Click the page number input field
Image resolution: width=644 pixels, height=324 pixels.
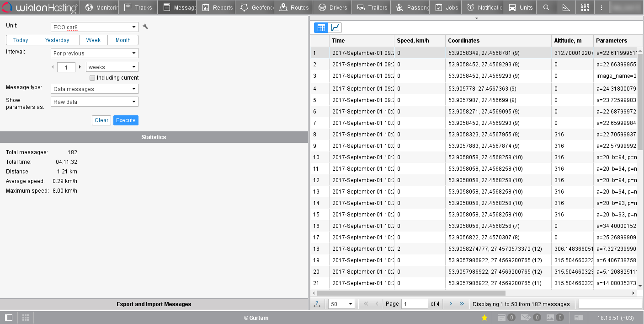[414, 304]
